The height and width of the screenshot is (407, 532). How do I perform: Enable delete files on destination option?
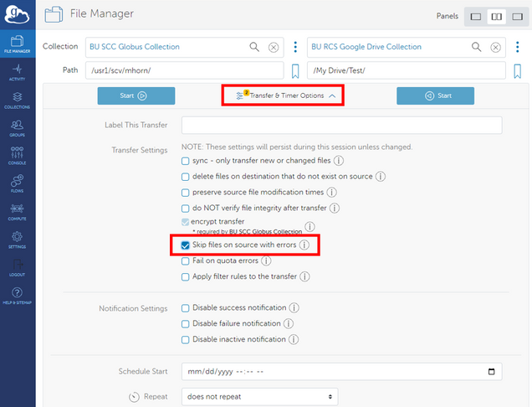click(x=185, y=177)
